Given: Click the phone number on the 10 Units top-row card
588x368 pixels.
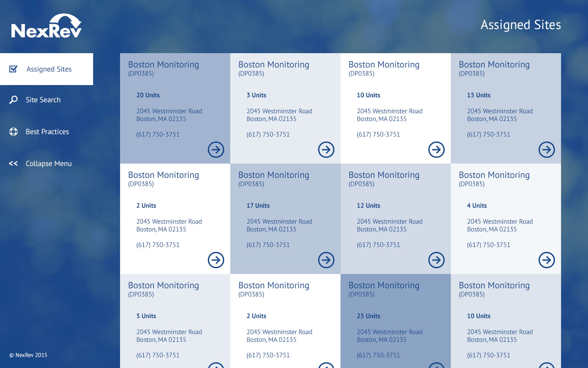Looking at the screenshot, I should pyautogui.click(x=378, y=135).
